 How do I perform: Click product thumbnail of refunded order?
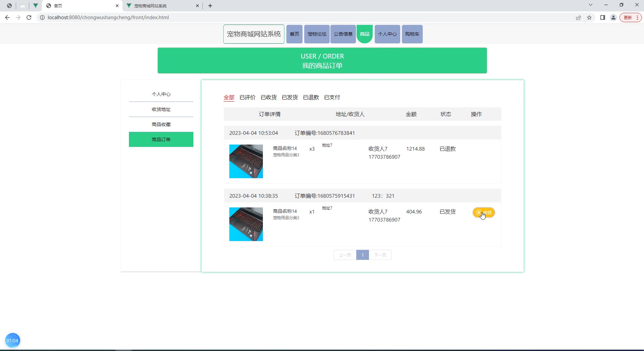pos(246,161)
